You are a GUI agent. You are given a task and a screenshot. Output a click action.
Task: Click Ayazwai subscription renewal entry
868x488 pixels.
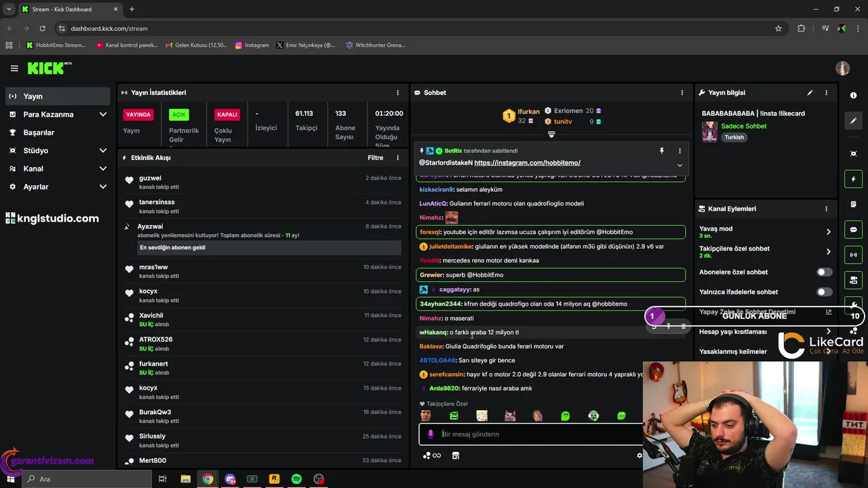click(x=263, y=238)
